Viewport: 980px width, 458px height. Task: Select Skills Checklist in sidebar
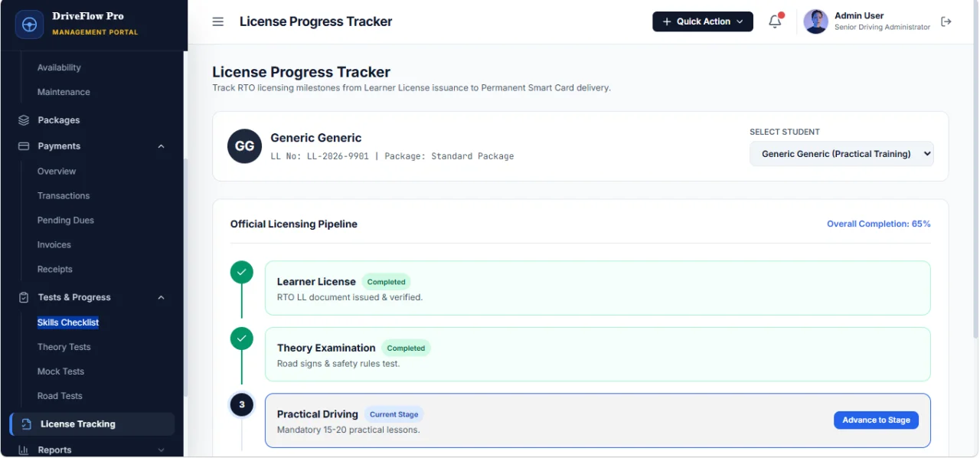(68, 322)
